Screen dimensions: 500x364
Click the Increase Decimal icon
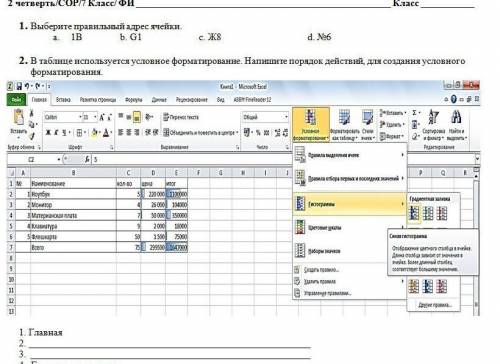tap(277, 133)
